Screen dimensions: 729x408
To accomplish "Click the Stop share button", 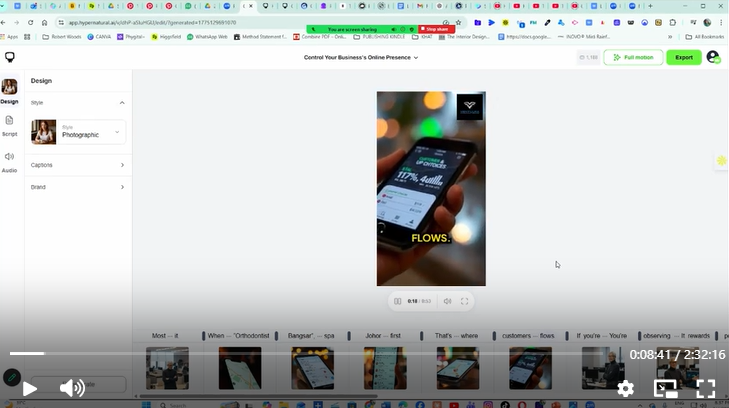I will pyautogui.click(x=436, y=29).
